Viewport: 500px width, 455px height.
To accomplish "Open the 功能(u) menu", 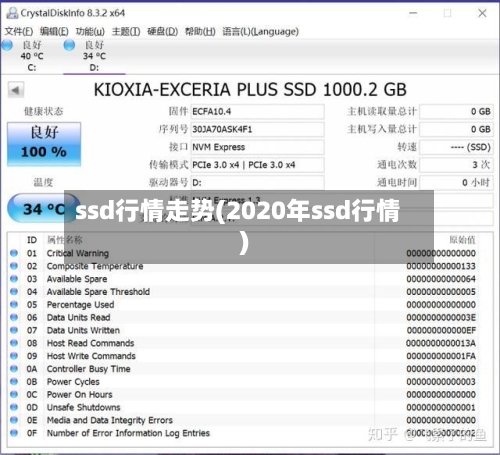I will pos(90,32).
